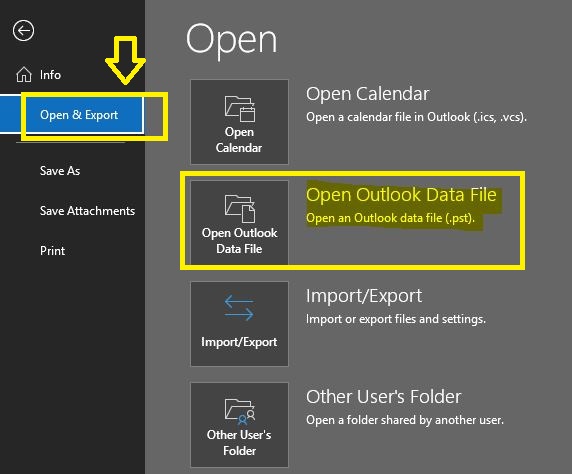Click the Open Outlook Data File tile
This screenshot has width=572, height=474.
pos(239,223)
